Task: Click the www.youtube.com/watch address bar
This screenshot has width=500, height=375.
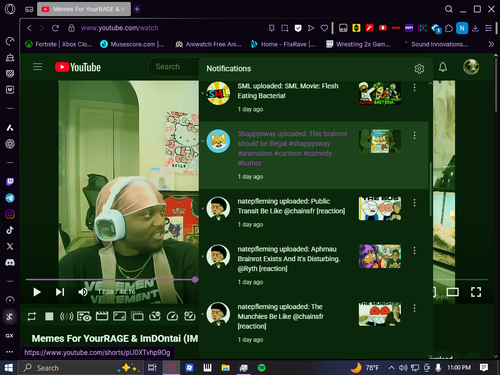Action: (x=119, y=28)
